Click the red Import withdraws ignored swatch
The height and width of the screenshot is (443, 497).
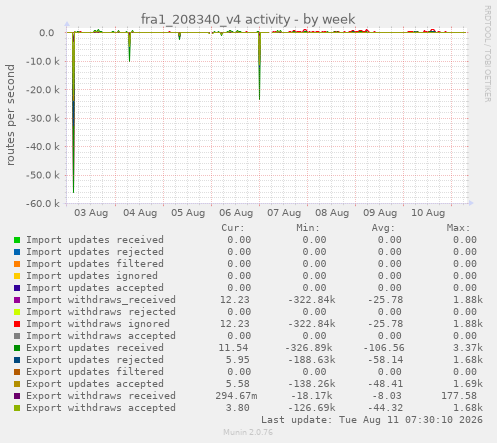click(x=17, y=324)
